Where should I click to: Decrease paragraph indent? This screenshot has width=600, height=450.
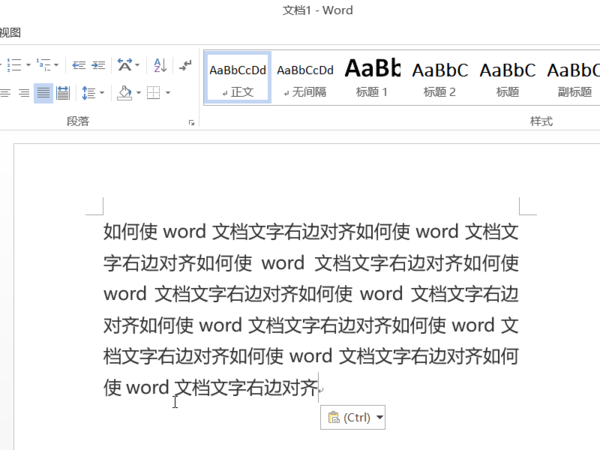tap(79, 65)
